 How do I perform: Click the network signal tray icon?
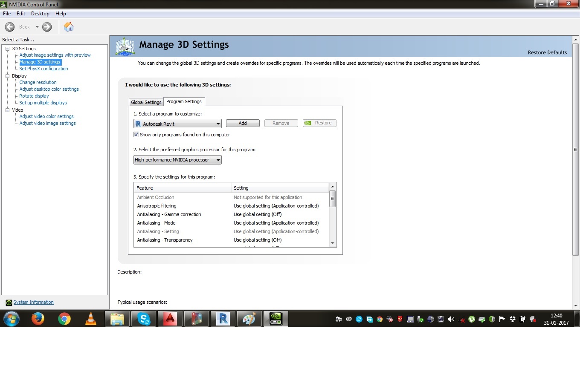click(461, 319)
